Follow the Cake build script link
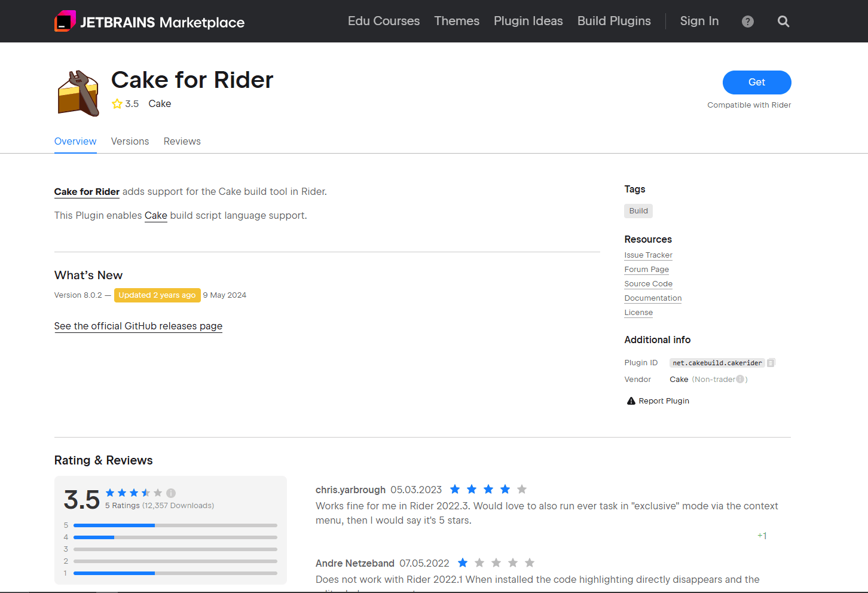 tap(156, 215)
